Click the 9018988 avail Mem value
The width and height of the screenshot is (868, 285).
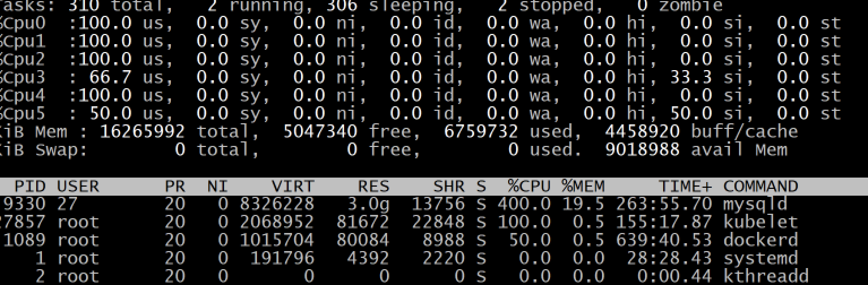(x=642, y=150)
